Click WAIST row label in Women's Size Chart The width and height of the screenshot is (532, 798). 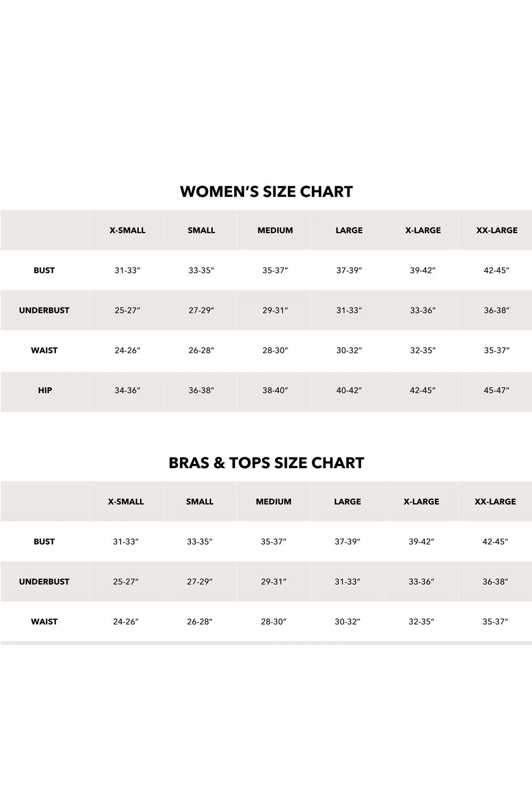tap(44, 351)
